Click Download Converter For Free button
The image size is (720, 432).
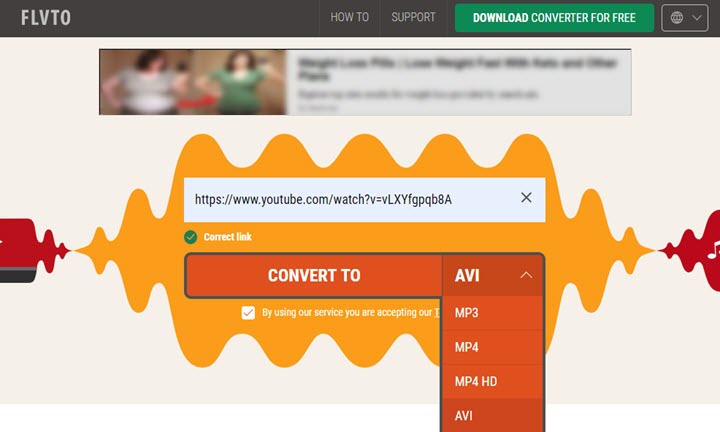point(554,18)
